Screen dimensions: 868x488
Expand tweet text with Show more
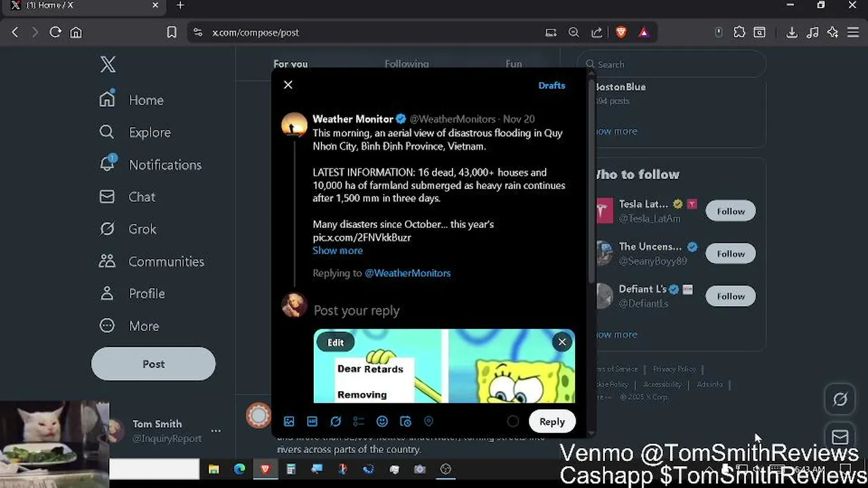[x=338, y=250]
